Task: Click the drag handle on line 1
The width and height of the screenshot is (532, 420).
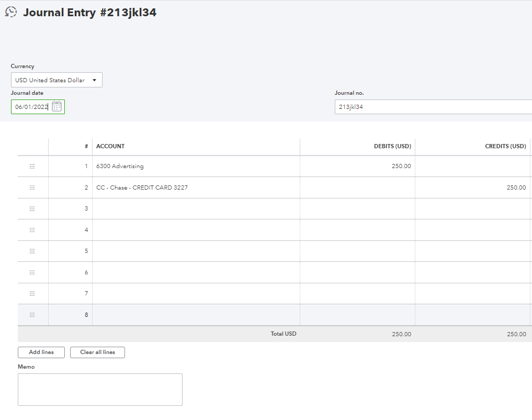Action: click(x=32, y=166)
